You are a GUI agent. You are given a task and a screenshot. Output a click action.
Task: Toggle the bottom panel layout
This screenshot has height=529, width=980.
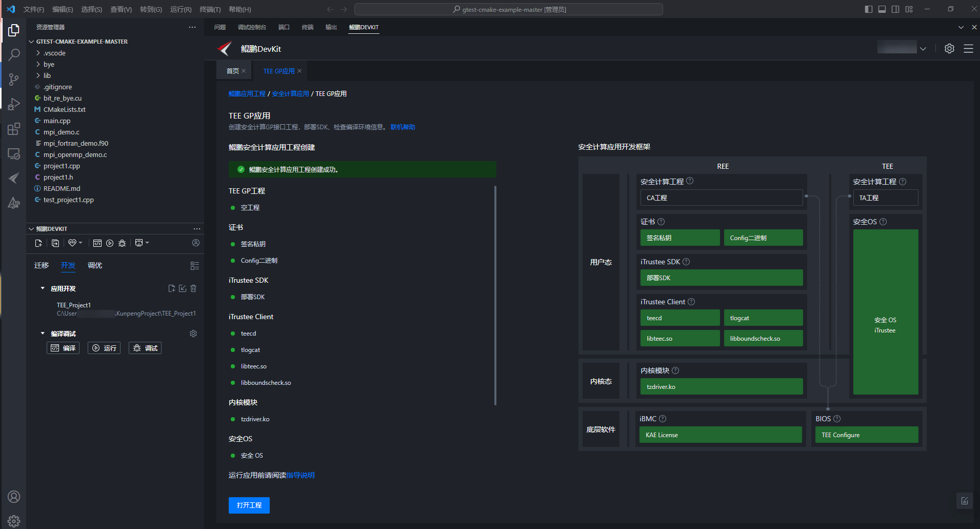pyautogui.click(x=882, y=9)
